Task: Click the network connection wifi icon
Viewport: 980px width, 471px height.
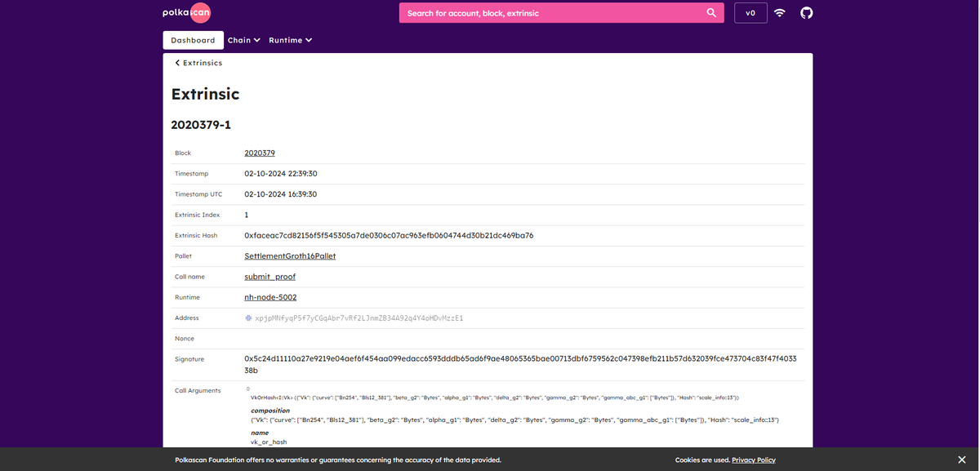Action: coord(780,13)
